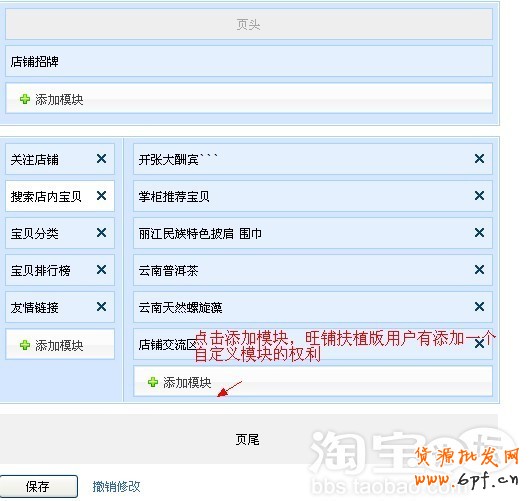Delete the 开张大酬宾 module
Viewport: 529px width, 501px height.
479,159
